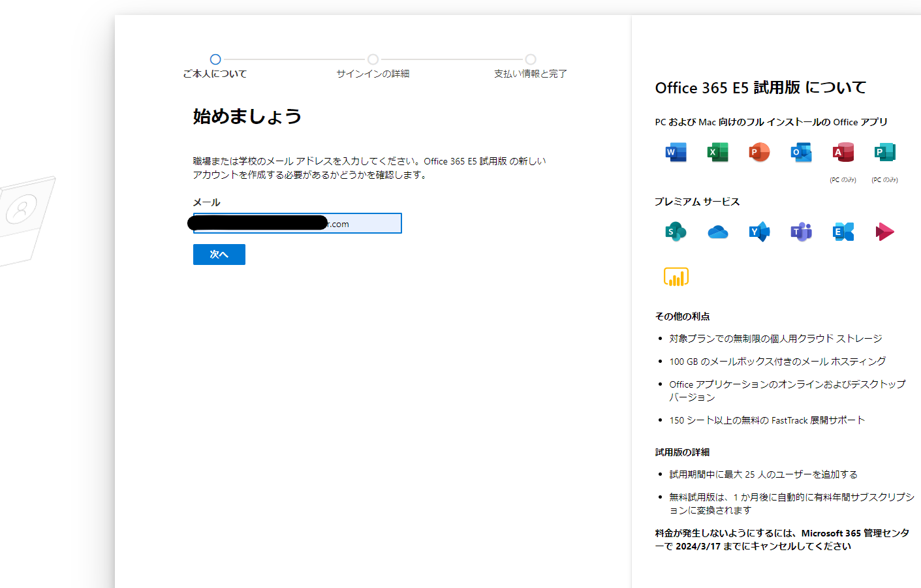Click the 無料試用版は、1 か月後に自動的に bullet
The image size is (921, 588).
791,503
